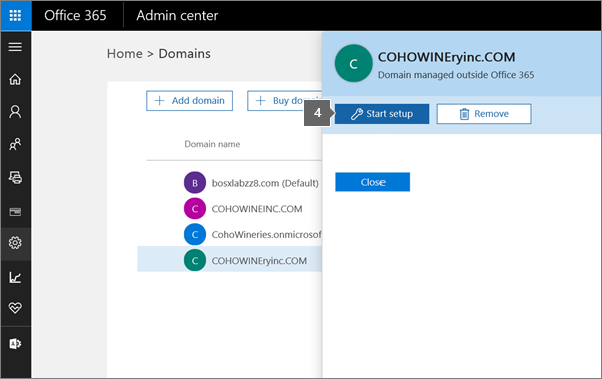Open Resources icon in sidebar

click(15, 177)
